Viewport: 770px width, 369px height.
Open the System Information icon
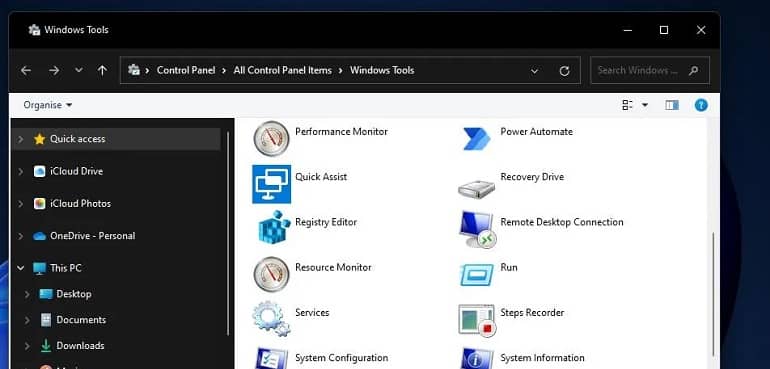click(x=476, y=359)
